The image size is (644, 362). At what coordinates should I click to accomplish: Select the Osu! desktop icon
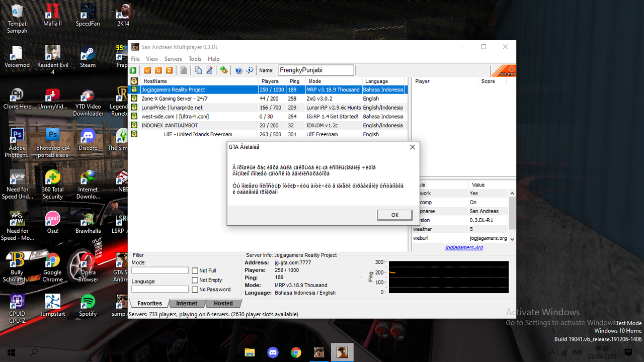click(x=52, y=223)
